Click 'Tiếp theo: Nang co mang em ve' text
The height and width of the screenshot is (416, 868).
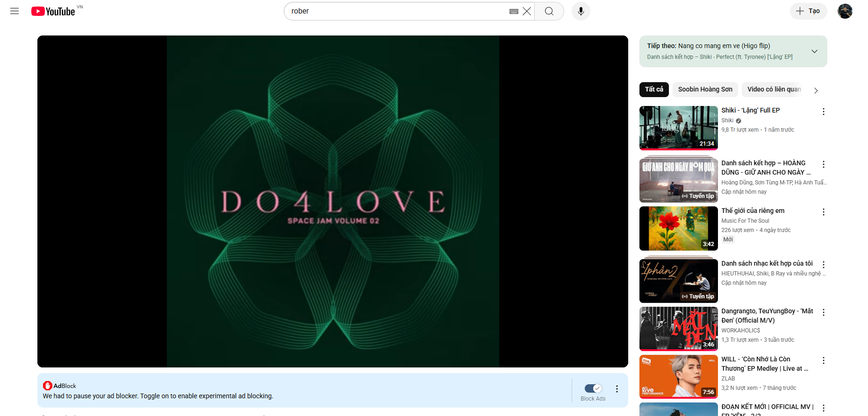709,46
